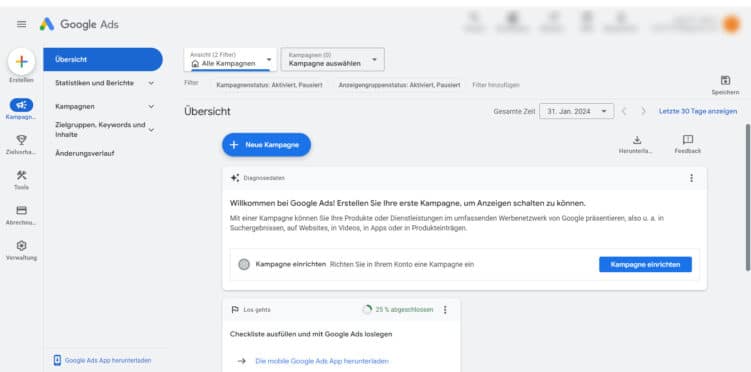The width and height of the screenshot is (751, 372).
Task: Click the Gesamte Zeit label
Action: click(514, 111)
